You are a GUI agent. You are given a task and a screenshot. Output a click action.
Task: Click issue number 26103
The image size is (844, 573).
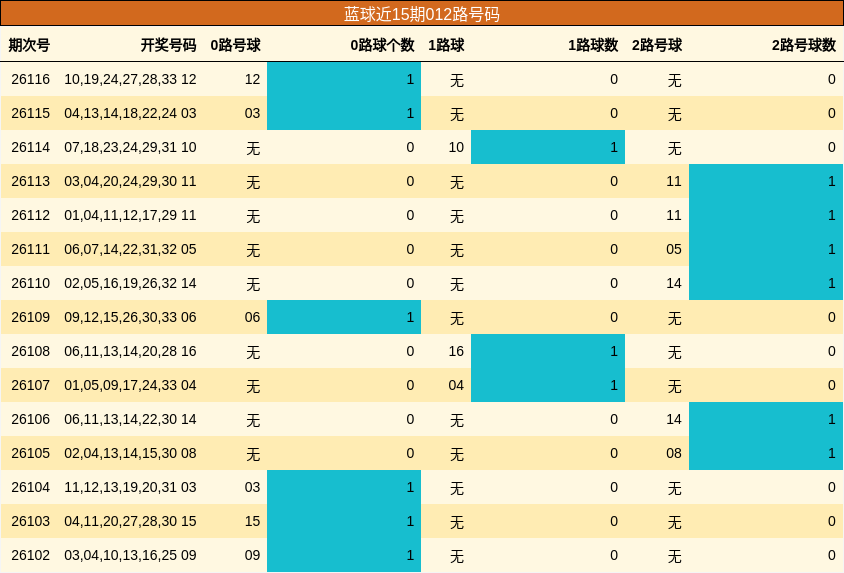[x=31, y=521]
